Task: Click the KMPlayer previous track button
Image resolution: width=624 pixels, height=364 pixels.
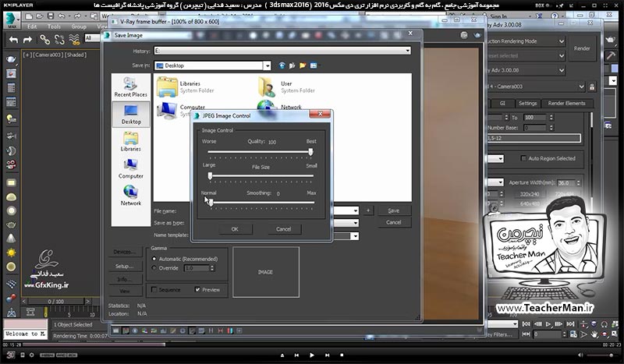Action: coord(297,355)
